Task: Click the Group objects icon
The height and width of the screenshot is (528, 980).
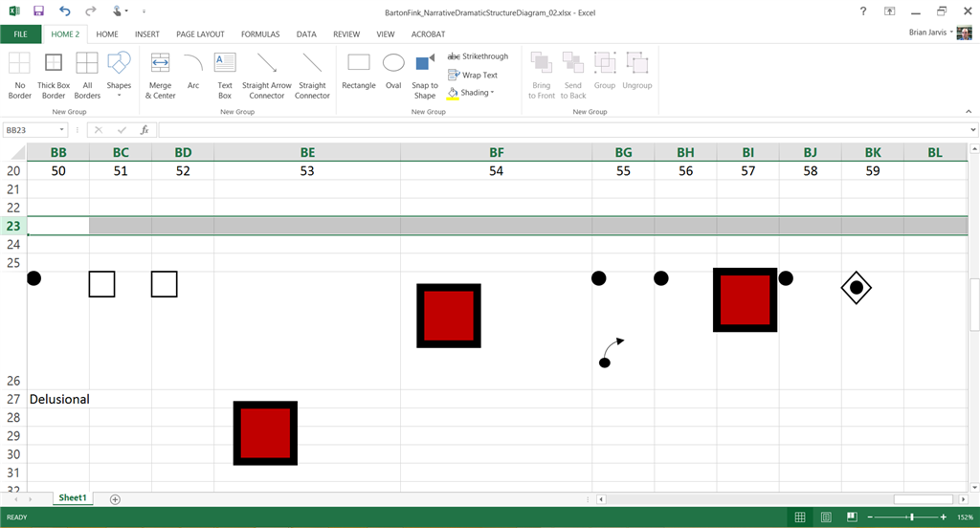Action: pos(605,72)
